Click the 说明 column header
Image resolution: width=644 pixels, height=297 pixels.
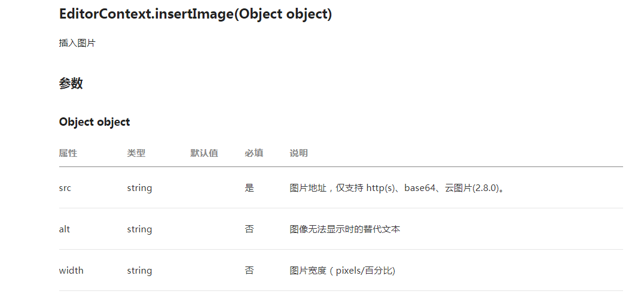click(x=298, y=153)
